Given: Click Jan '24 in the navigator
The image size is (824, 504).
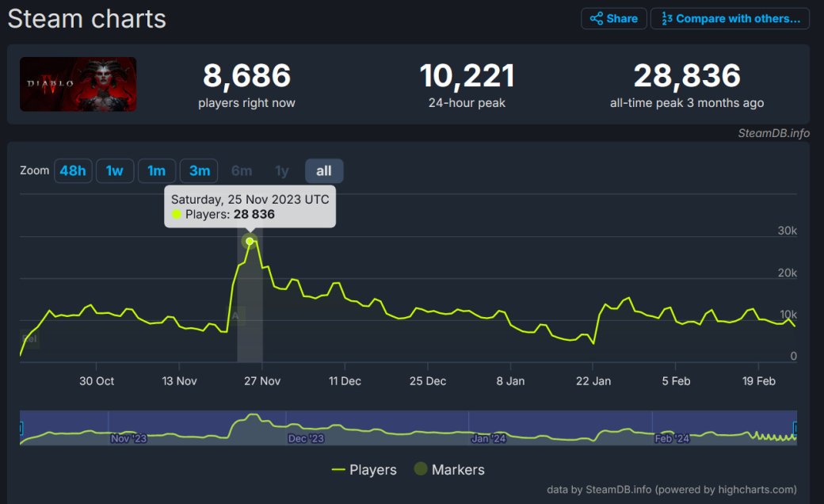Looking at the screenshot, I should [488, 438].
